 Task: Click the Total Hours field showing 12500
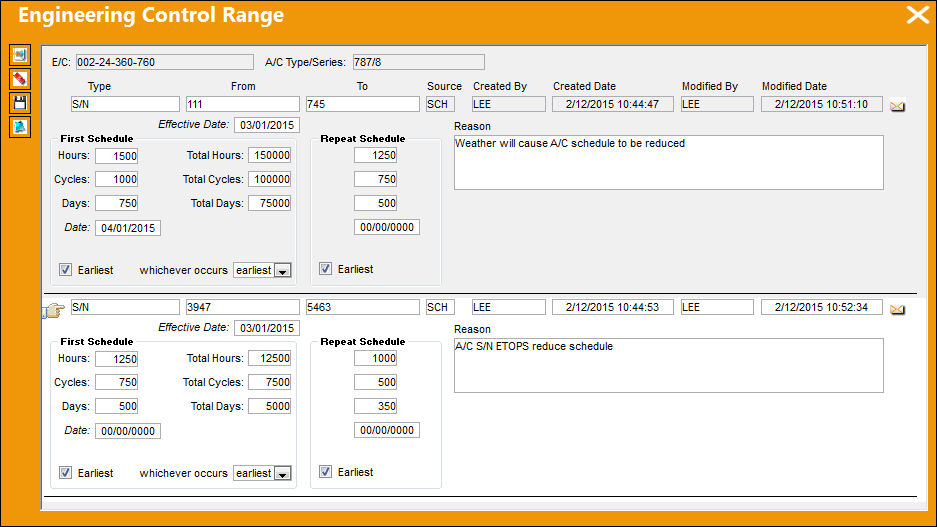tap(270, 359)
